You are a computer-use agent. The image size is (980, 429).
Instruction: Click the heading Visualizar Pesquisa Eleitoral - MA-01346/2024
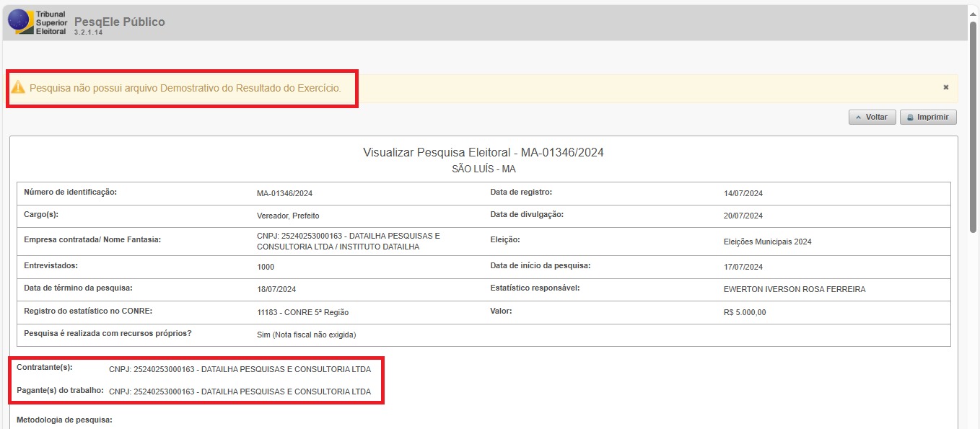click(484, 153)
